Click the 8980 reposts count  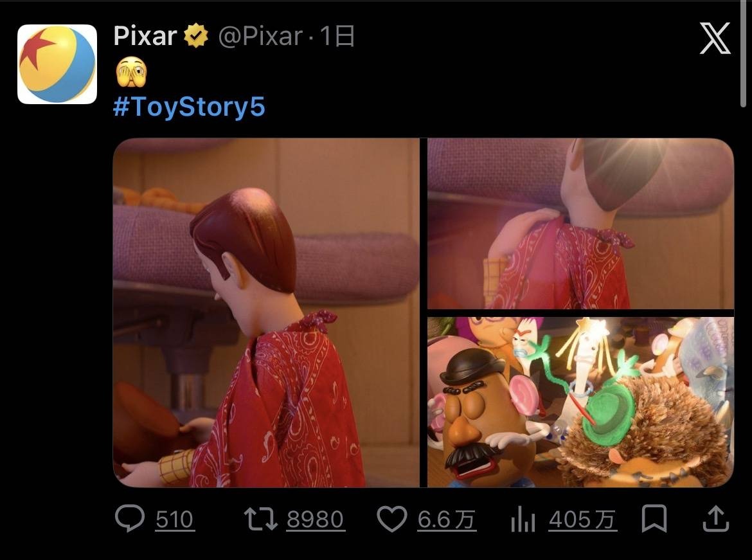click(x=316, y=519)
